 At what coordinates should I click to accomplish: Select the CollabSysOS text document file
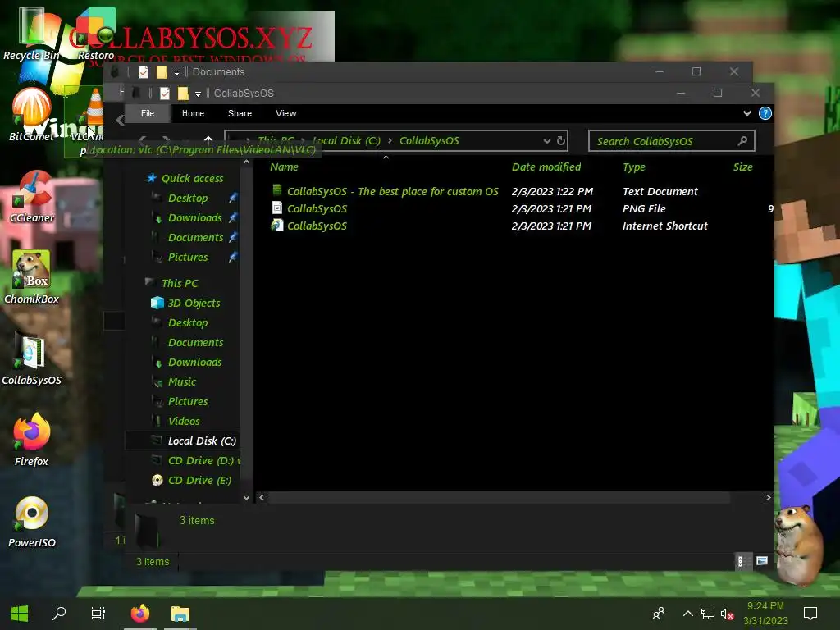393,191
